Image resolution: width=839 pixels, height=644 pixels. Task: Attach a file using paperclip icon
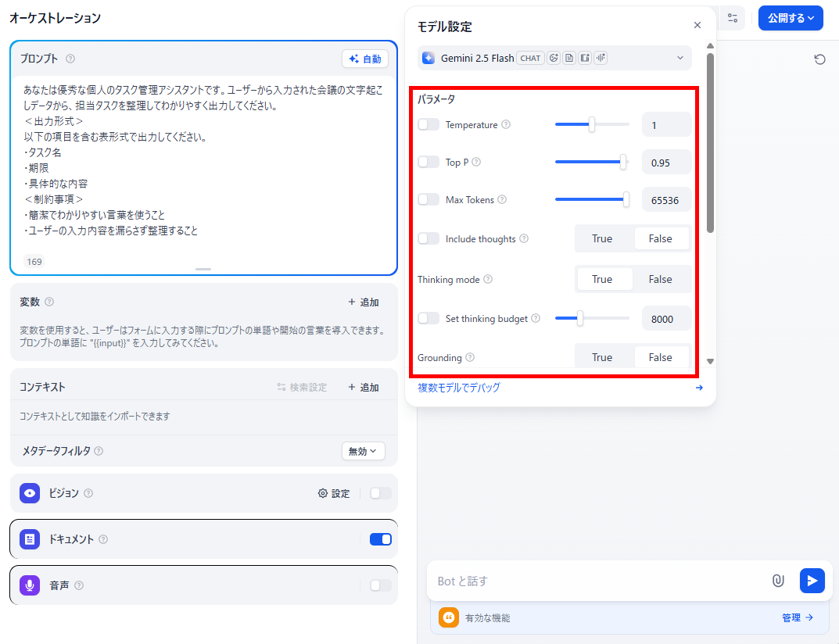(x=778, y=581)
